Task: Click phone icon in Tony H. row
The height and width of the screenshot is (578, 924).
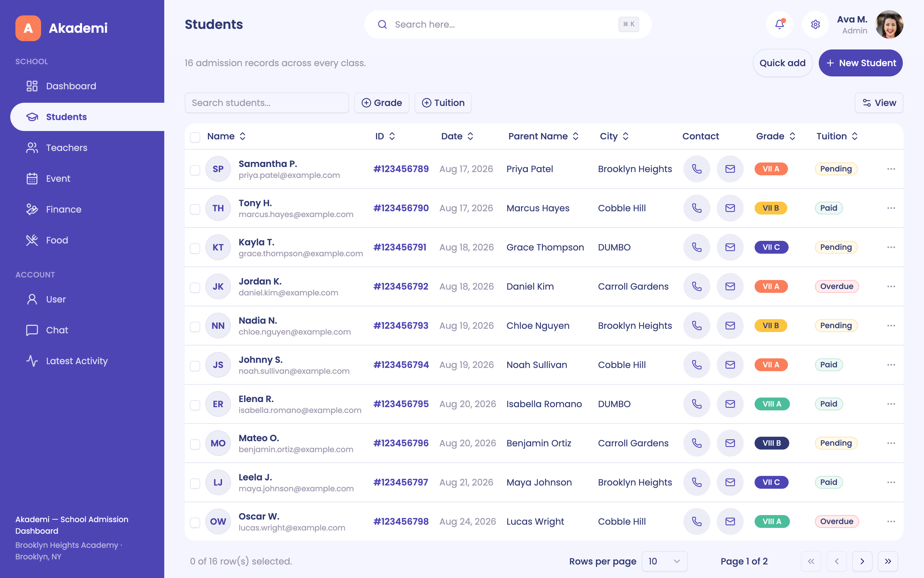Action: (x=697, y=208)
